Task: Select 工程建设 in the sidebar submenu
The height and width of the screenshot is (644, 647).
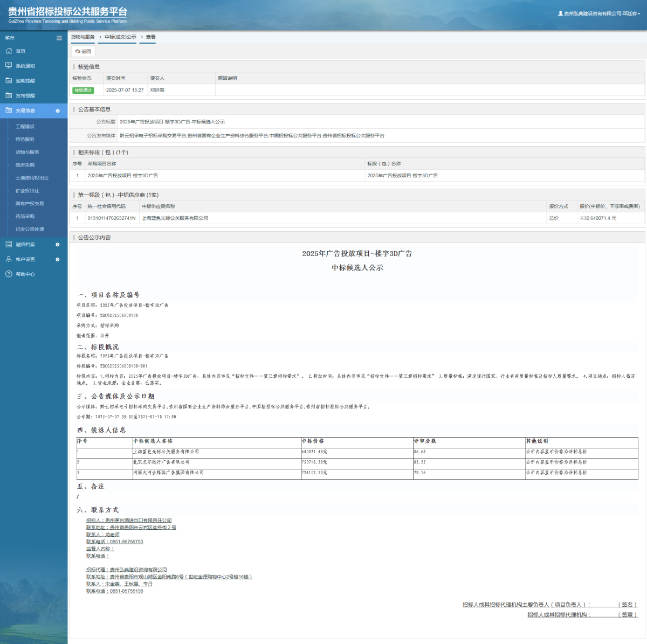Action: [x=25, y=127]
